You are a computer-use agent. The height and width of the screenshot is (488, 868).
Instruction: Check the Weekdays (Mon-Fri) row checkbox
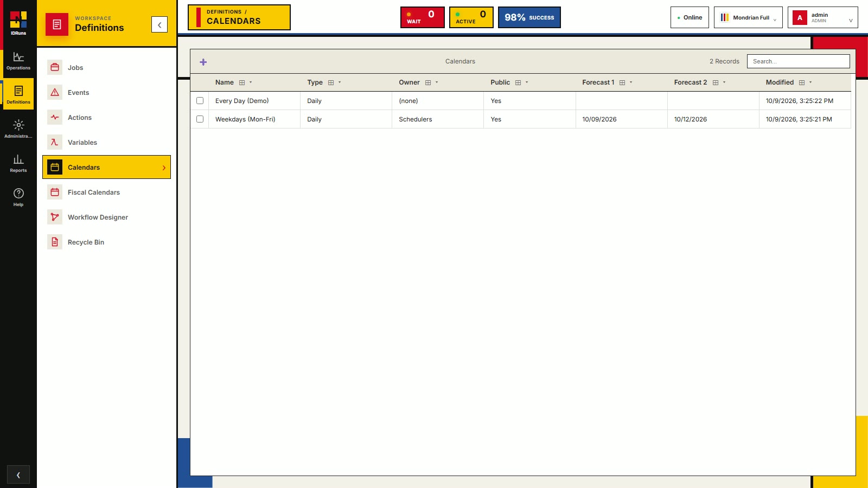200,119
